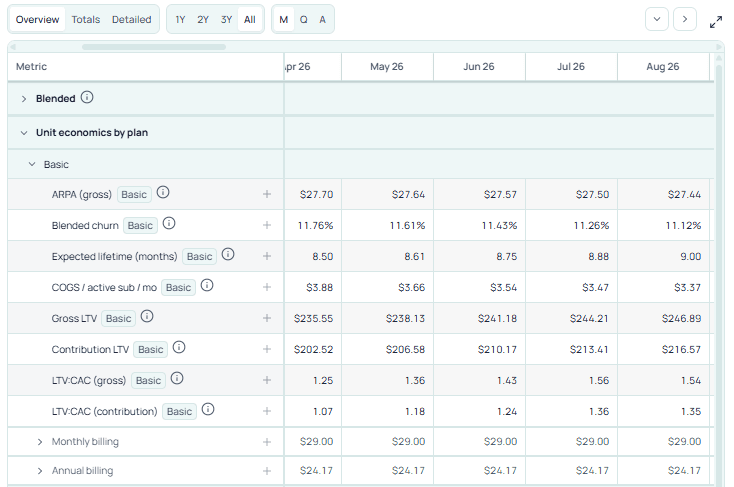Click horizontal scrollbar right arrow
The image size is (734, 487).
pos(719,47)
